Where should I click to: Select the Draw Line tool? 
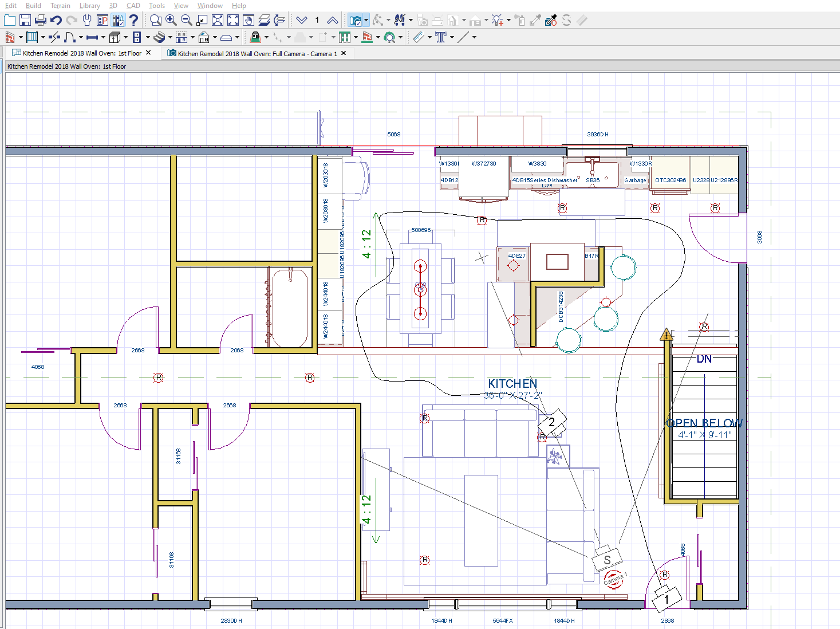pos(463,37)
